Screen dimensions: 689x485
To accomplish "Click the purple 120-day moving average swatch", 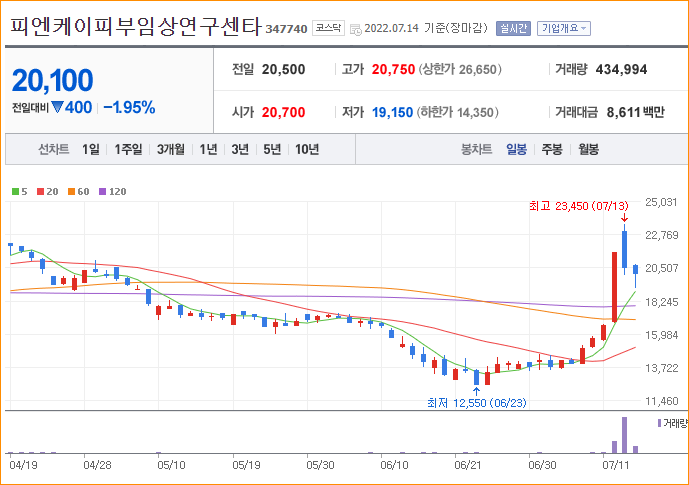I will [102, 192].
